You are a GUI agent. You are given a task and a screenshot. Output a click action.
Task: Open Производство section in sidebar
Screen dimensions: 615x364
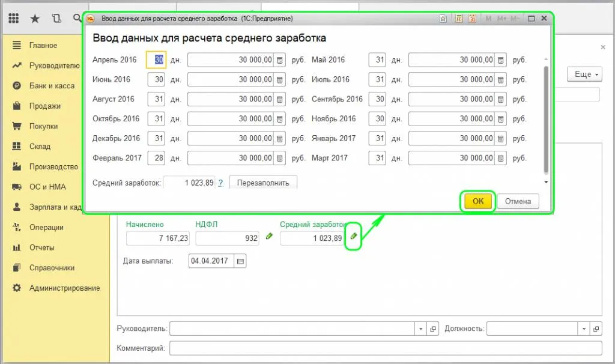(x=53, y=167)
